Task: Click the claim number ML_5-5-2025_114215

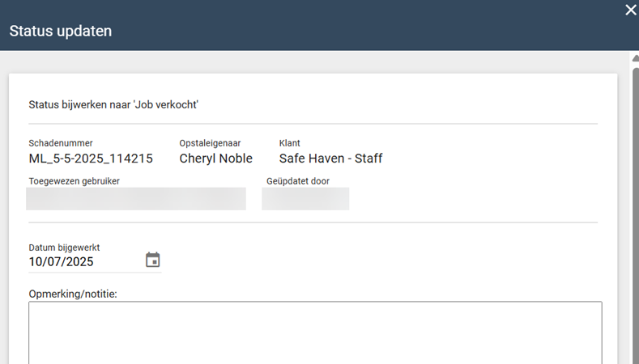Action: point(91,159)
